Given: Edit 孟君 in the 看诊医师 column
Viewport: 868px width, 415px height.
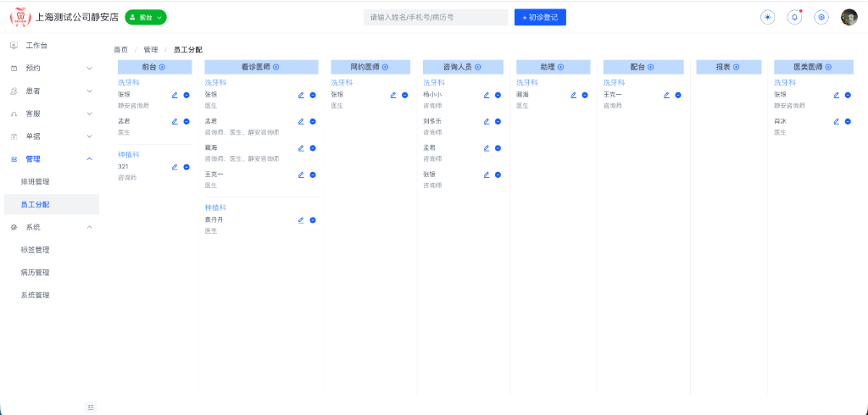Looking at the screenshot, I should (x=301, y=122).
